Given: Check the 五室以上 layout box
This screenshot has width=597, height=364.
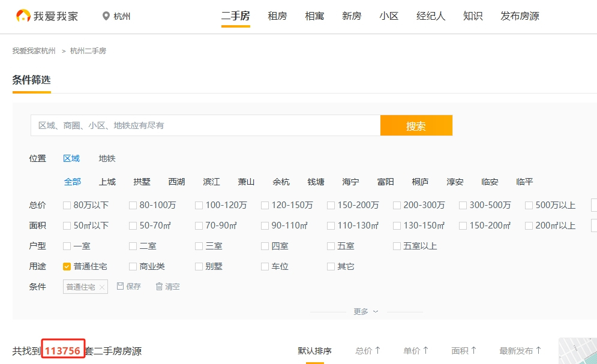Looking at the screenshot, I should (397, 246).
